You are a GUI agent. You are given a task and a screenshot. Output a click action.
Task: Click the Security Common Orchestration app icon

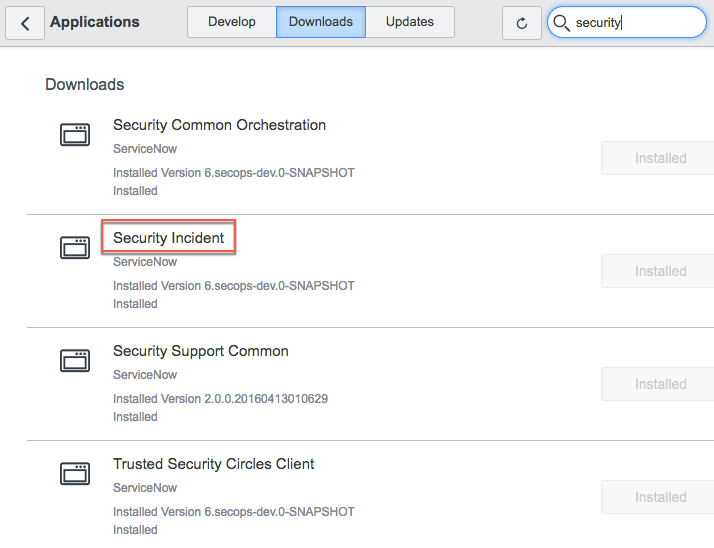pos(75,134)
